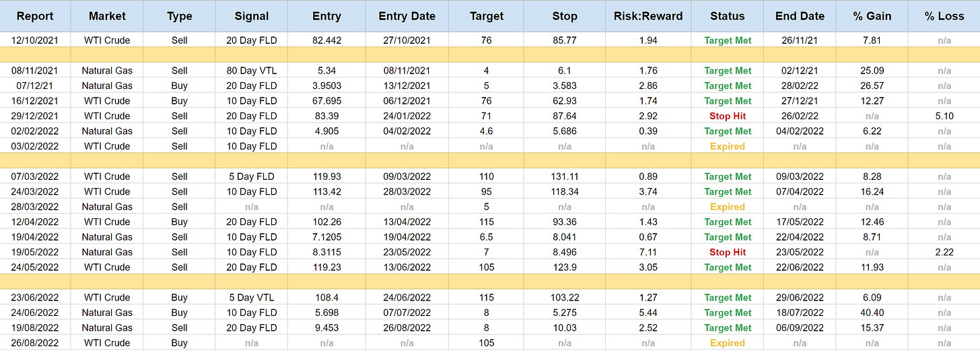Select Report cell 24/05/2022
The image size is (980, 351).
[34, 267]
